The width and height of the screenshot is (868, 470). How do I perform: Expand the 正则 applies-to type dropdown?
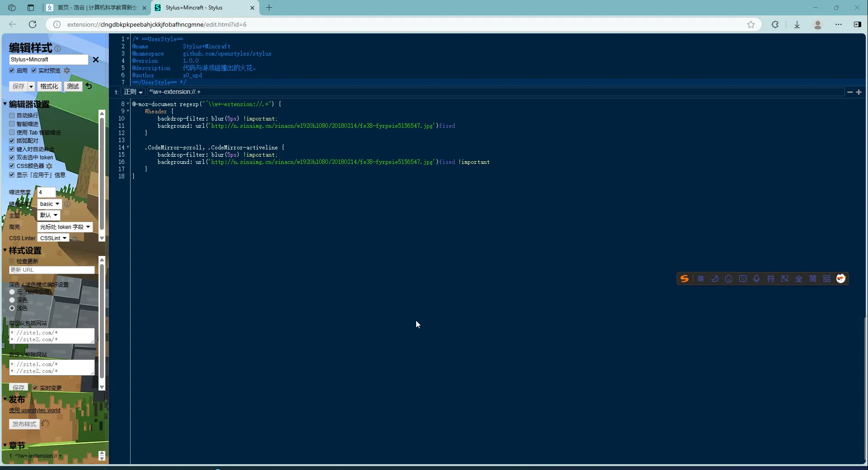click(x=133, y=92)
